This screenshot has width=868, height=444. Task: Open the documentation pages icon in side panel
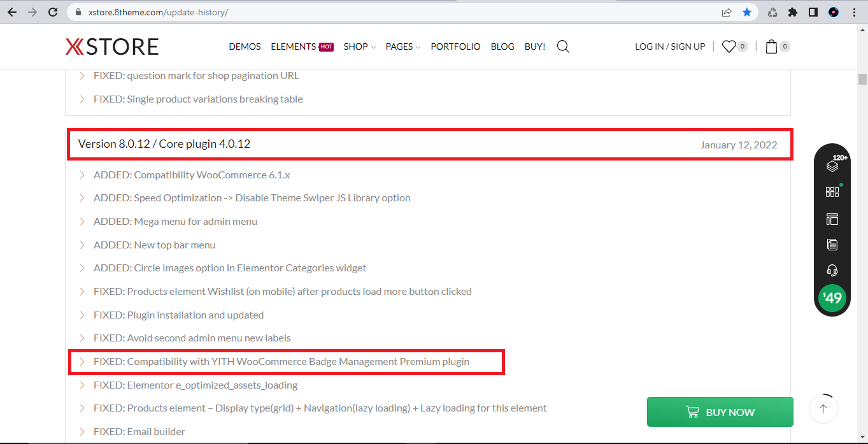pos(832,245)
